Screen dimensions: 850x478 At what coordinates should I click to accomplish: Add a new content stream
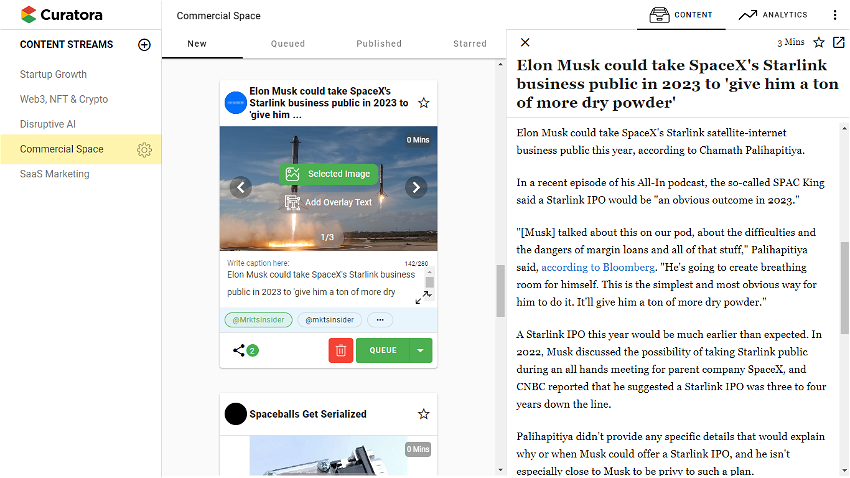coord(144,44)
